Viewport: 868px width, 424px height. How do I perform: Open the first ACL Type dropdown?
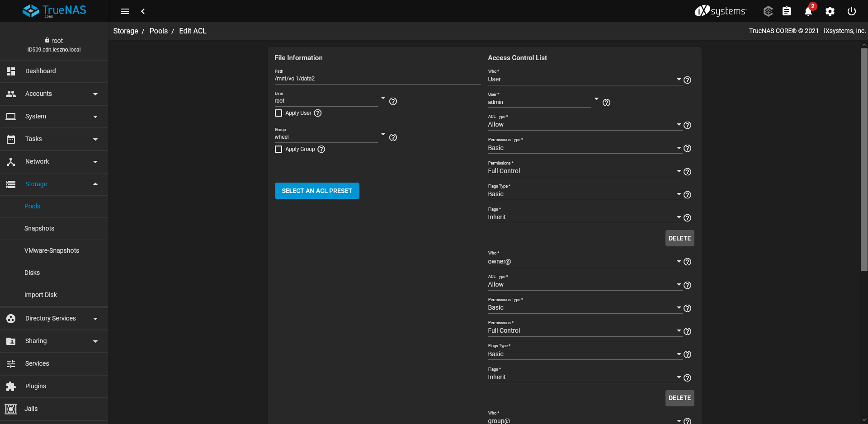click(x=584, y=125)
